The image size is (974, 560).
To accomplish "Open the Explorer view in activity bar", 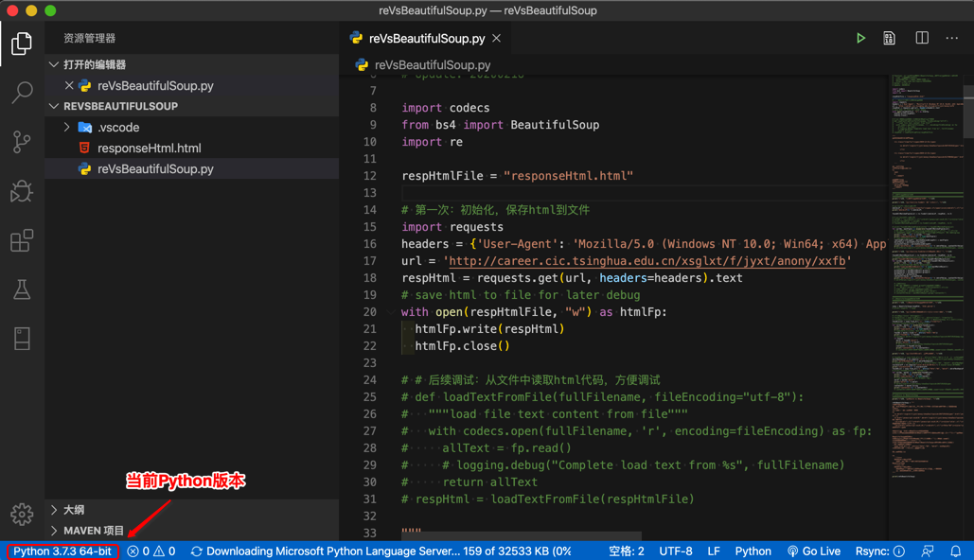I will tap(22, 44).
